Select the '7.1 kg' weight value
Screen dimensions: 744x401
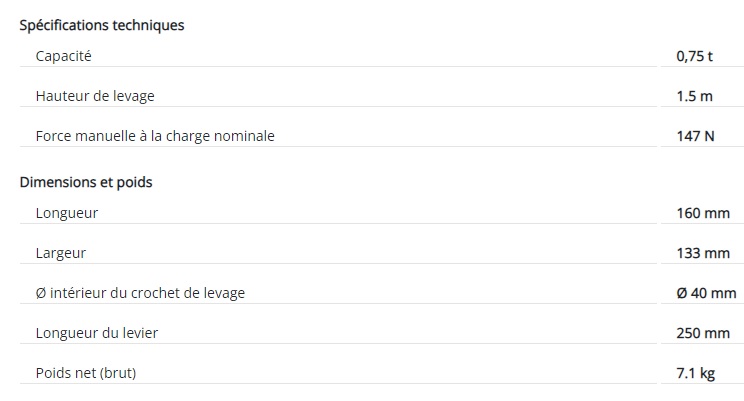pos(696,373)
